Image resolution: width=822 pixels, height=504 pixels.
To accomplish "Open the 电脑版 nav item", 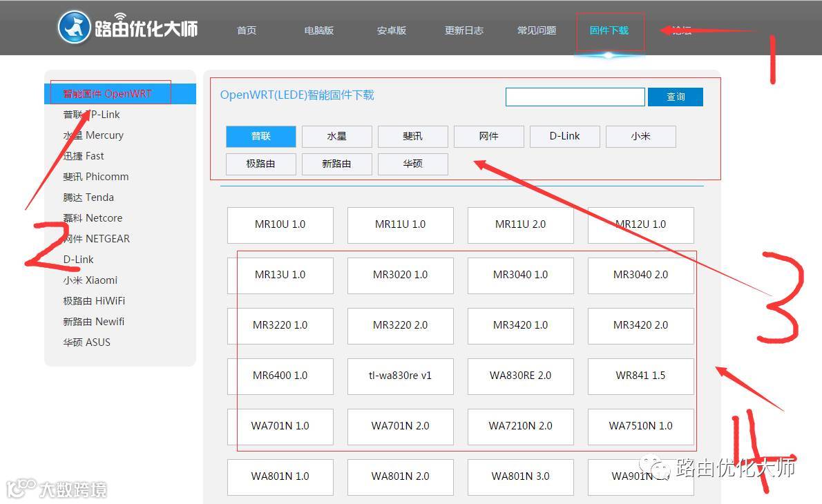I will [318, 30].
